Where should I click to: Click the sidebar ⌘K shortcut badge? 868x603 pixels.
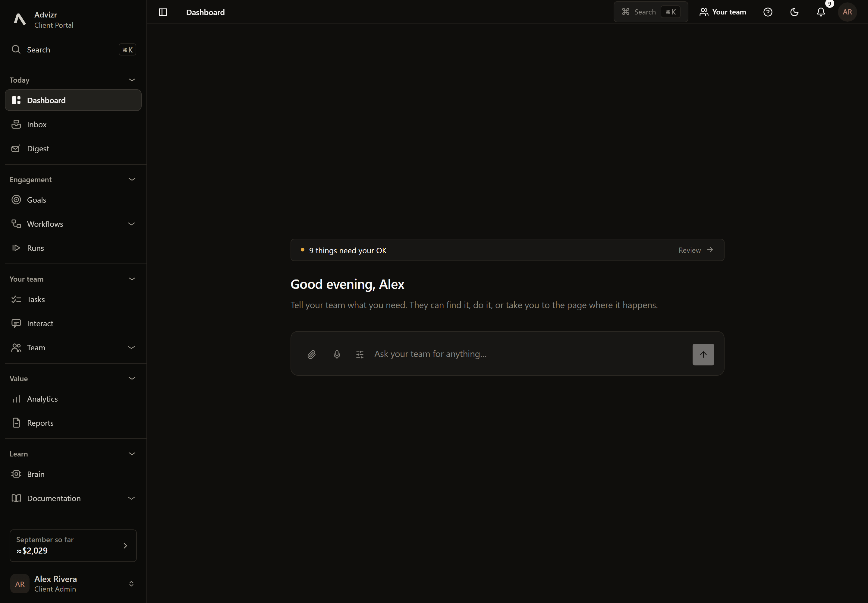coord(127,49)
